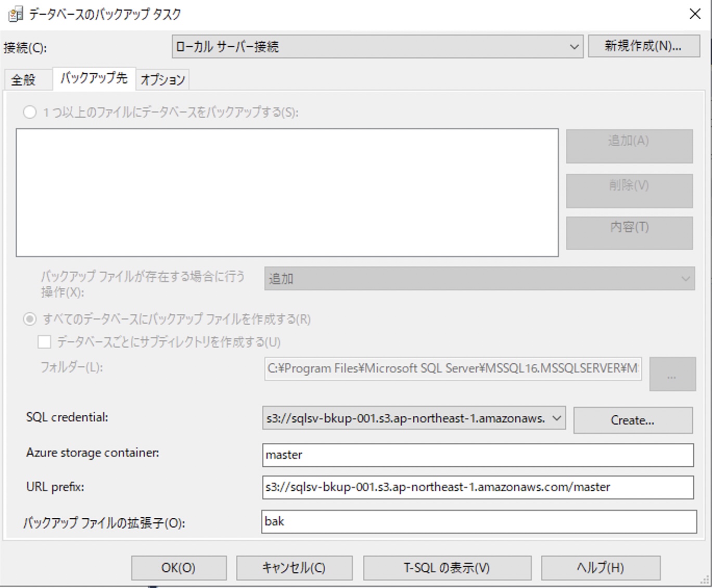Switch to the 全般 tab
712x588 pixels.
[x=24, y=80]
